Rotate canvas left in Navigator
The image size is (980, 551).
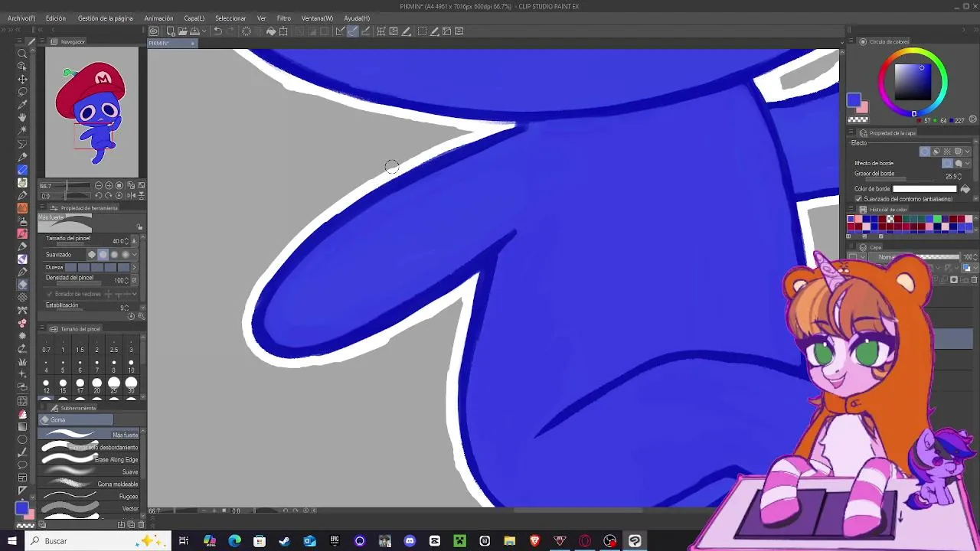[99, 196]
